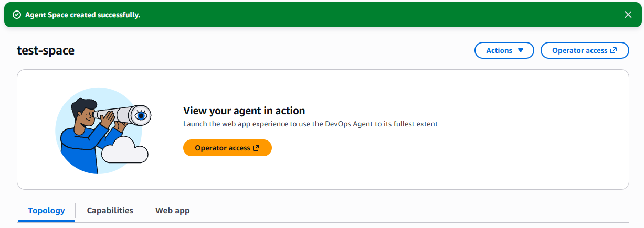Click the external link icon on orange button
This screenshot has height=228, width=644.
(x=256, y=148)
